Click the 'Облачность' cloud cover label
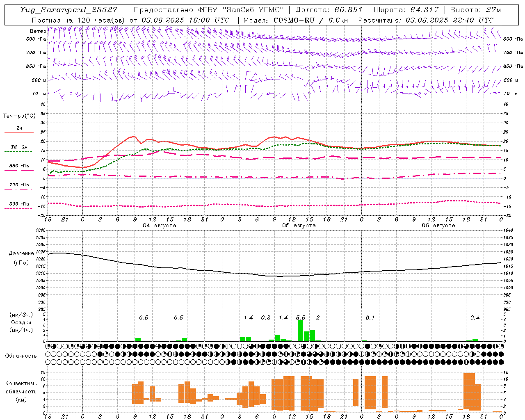Screen dimensions: 525x420 point(21,356)
